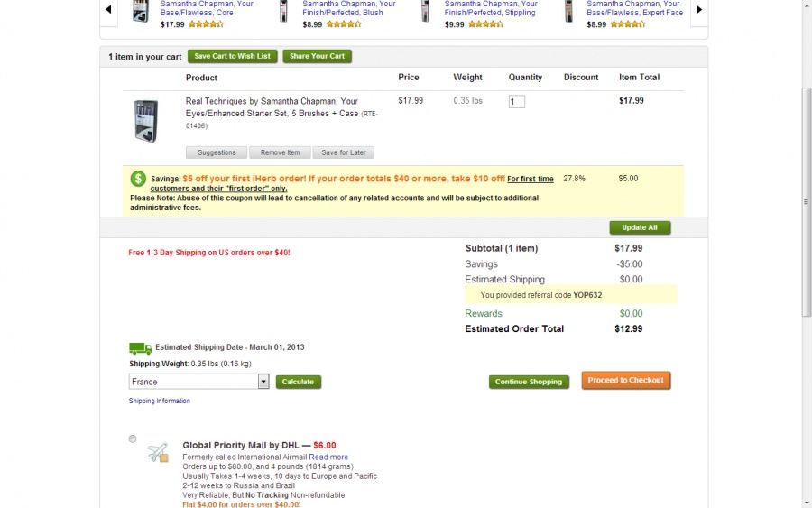The height and width of the screenshot is (508, 812).
Task: Click the Quantity input field
Action: 517,102
